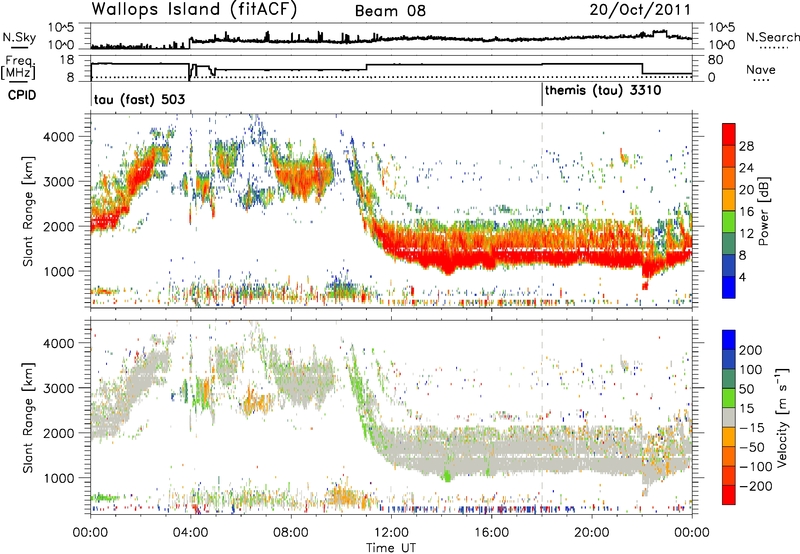Viewport: 800px width, 554px height.
Task: Click the Velocity colorbar tick '200'
Action: 750,350
